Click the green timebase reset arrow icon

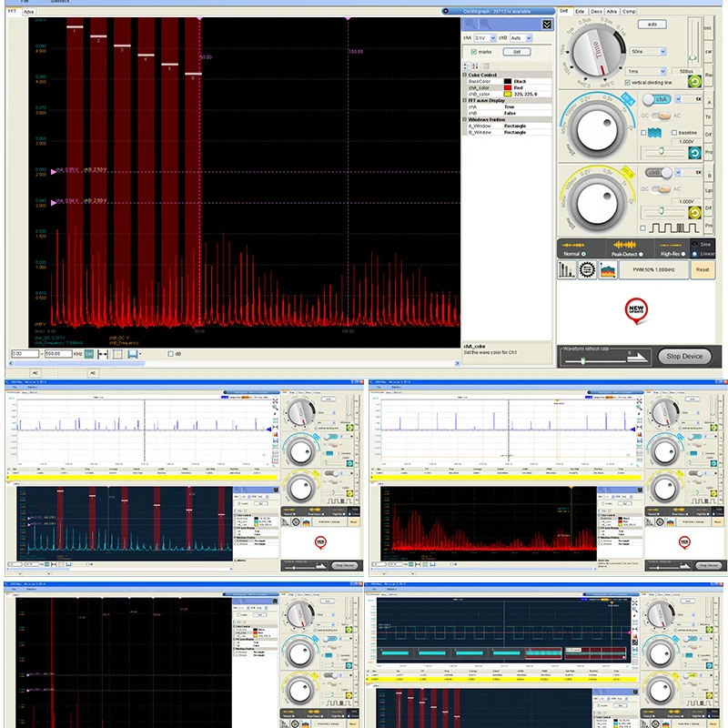[694, 82]
